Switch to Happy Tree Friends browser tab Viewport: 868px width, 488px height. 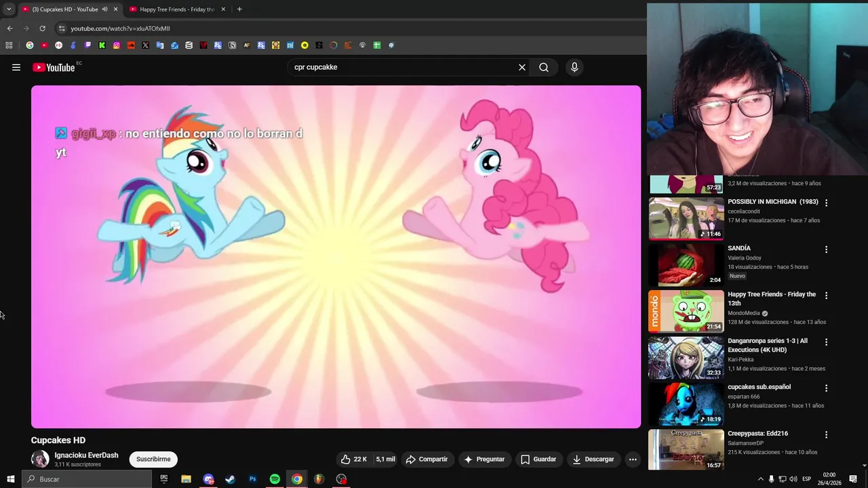coord(176,9)
